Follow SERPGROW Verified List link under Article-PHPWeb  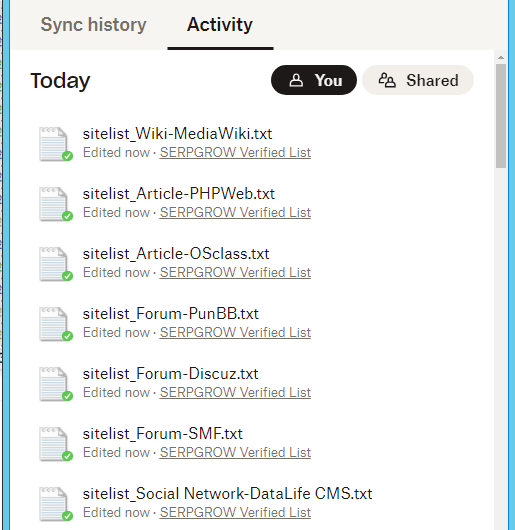pyautogui.click(x=235, y=213)
